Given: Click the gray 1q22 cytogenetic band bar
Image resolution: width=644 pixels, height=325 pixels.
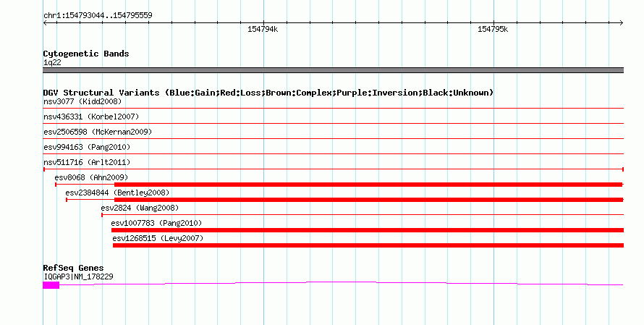Looking at the screenshot, I should coord(333,70).
